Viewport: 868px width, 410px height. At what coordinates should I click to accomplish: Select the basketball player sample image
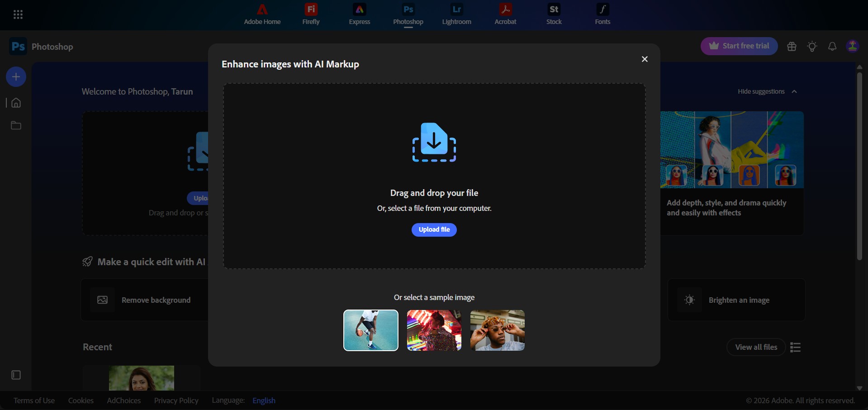pyautogui.click(x=371, y=330)
